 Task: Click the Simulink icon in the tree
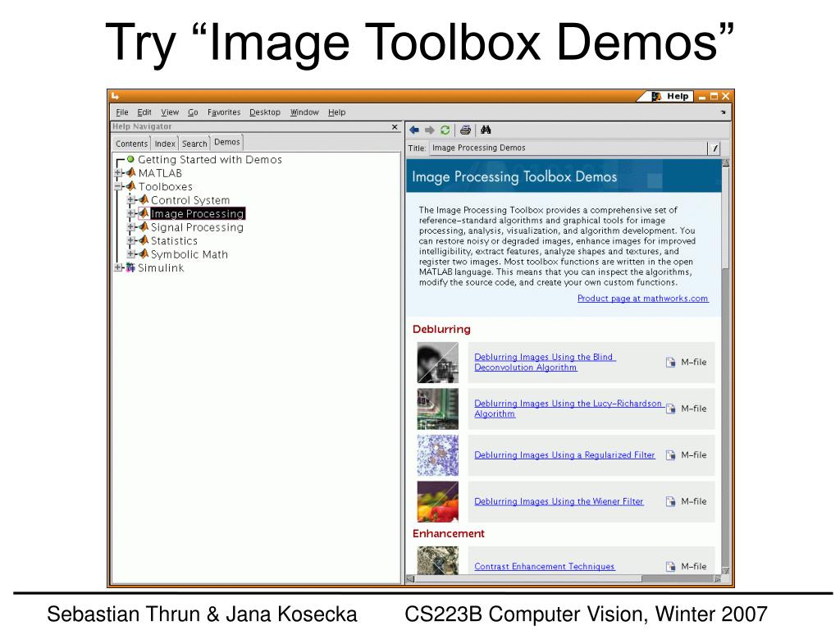click(x=130, y=267)
